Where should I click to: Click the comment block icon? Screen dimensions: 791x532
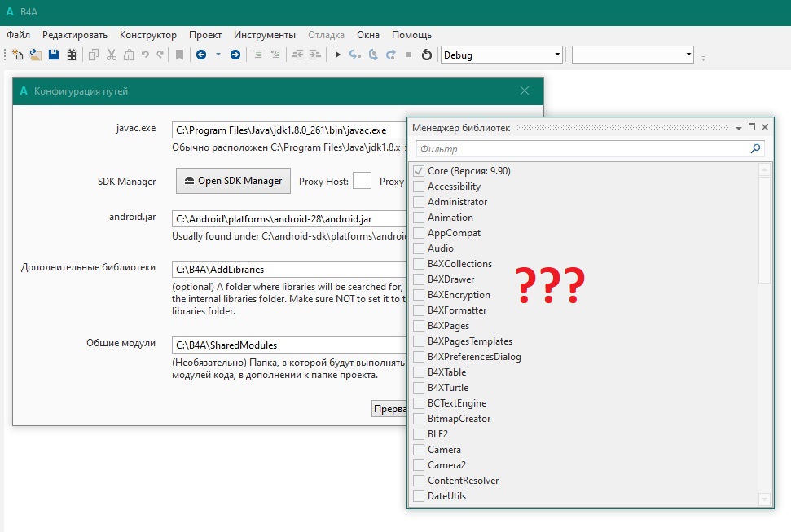click(257, 55)
